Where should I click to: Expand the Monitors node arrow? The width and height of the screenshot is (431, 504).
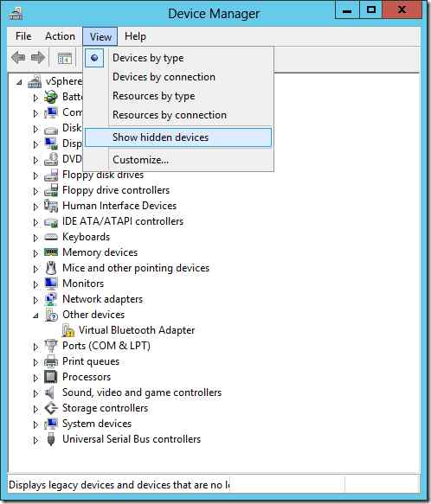click(x=35, y=284)
